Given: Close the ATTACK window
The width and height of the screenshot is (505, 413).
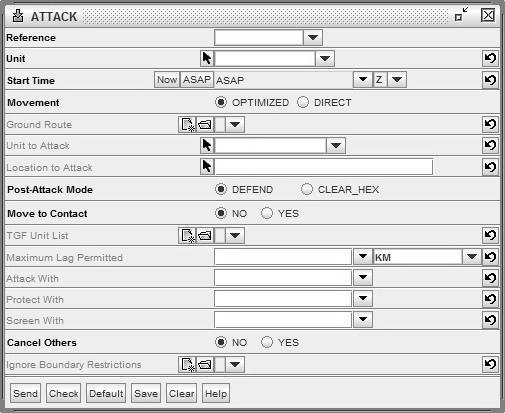Looking at the screenshot, I should [x=488, y=15].
